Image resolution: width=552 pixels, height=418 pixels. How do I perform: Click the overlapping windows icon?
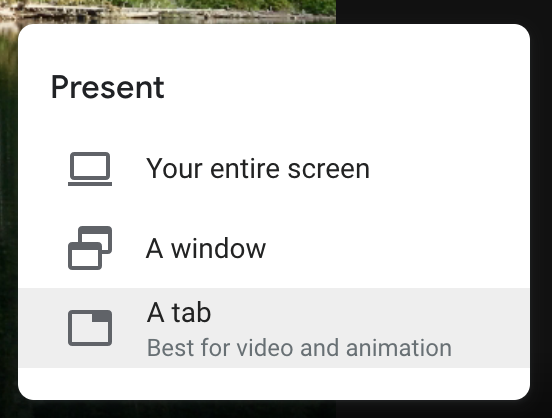tap(90, 248)
